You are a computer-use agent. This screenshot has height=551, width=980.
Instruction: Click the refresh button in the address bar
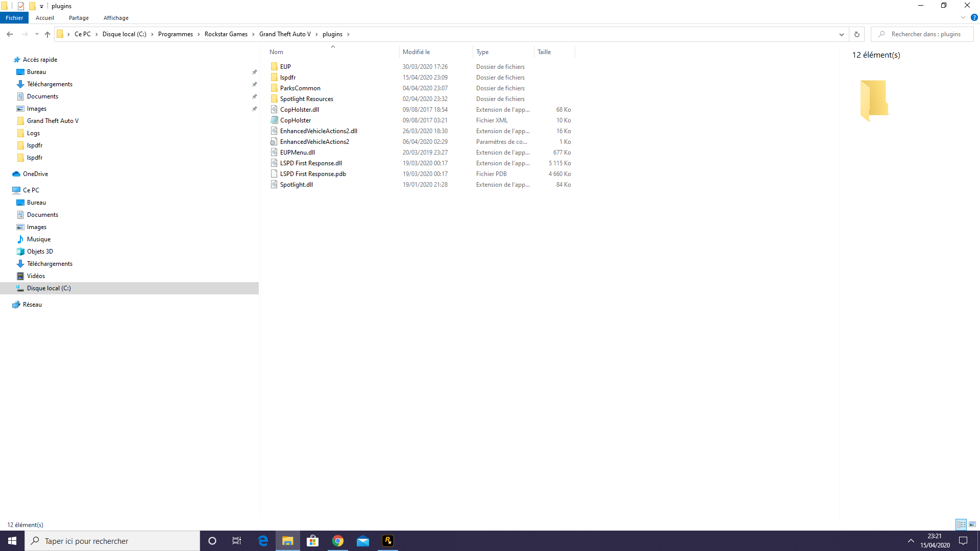pyautogui.click(x=857, y=34)
